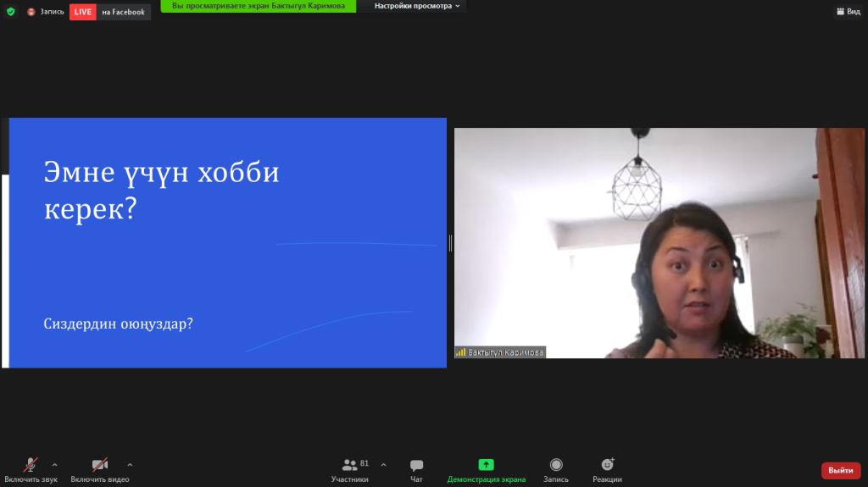Click the LIVE на Facebook badge

click(109, 12)
